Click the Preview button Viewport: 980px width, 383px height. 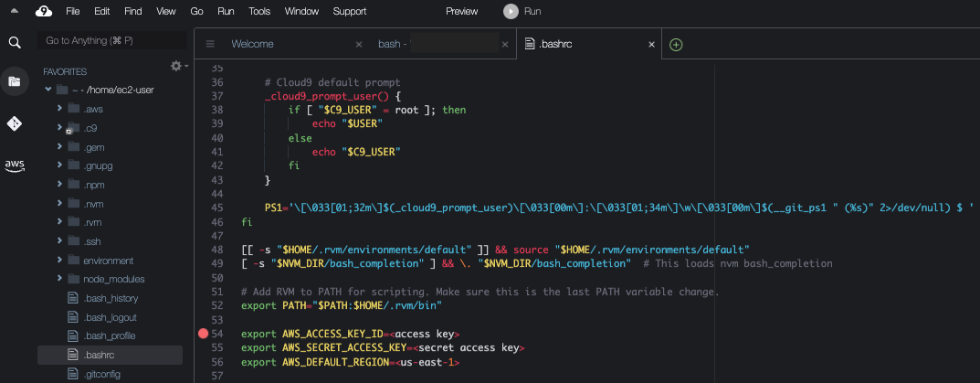click(462, 11)
